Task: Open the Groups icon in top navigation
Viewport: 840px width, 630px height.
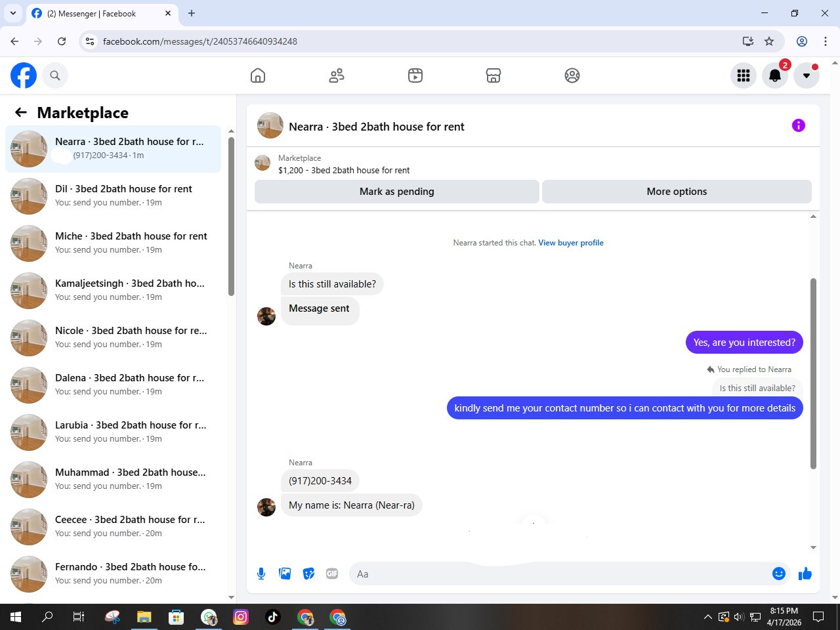Action: tap(572, 75)
